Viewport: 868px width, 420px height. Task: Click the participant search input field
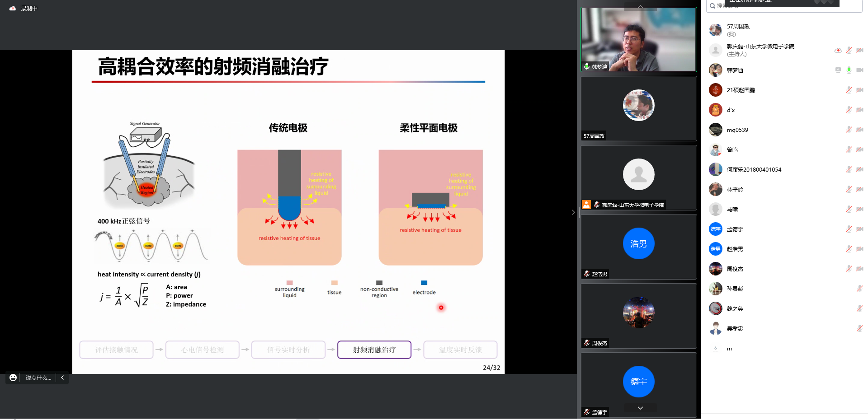click(x=784, y=6)
